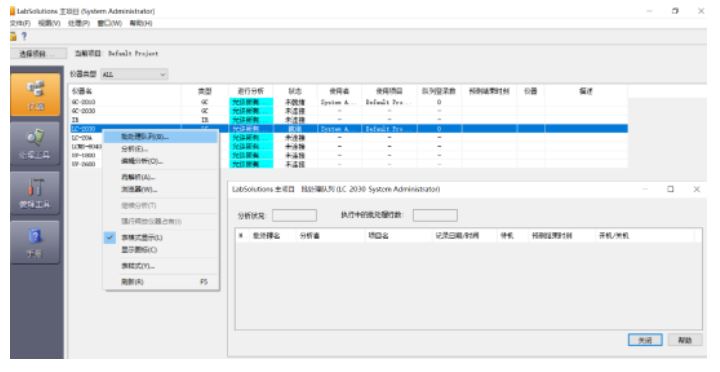Click the lock icon in toolbar
This screenshot has width=720, height=372.
tap(13, 36)
